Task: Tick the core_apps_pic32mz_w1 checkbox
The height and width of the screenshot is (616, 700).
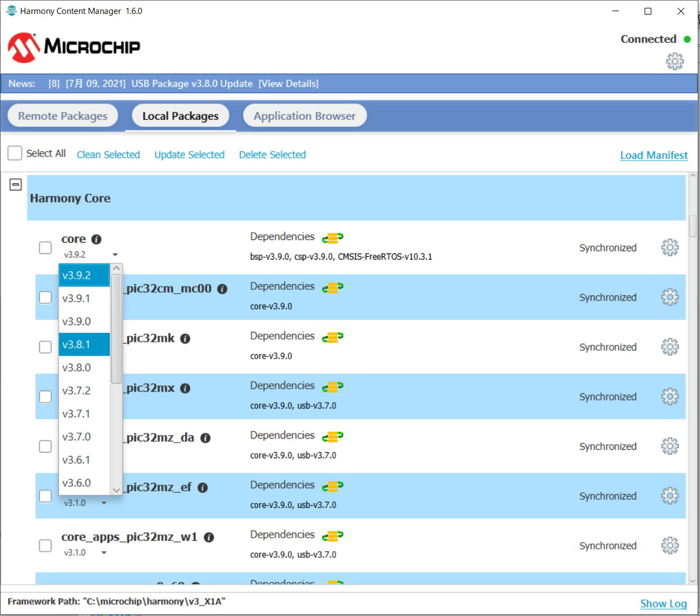Action: pyautogui.click(x=45, y=546)
